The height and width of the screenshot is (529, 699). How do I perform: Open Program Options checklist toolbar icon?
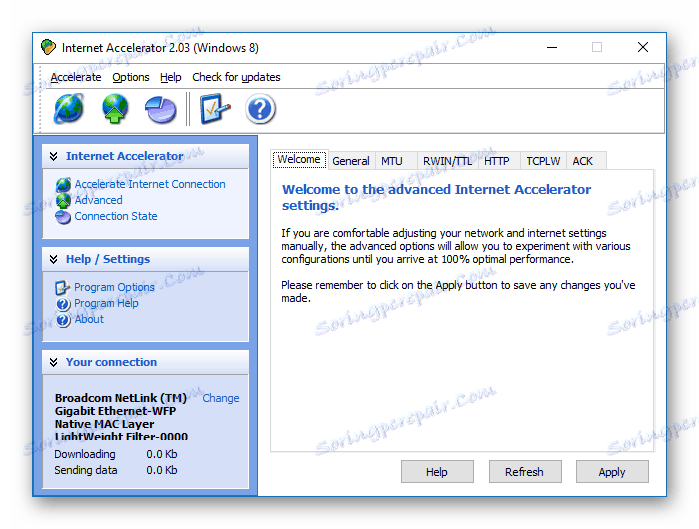pyautogui.click(x=215, y=108)
